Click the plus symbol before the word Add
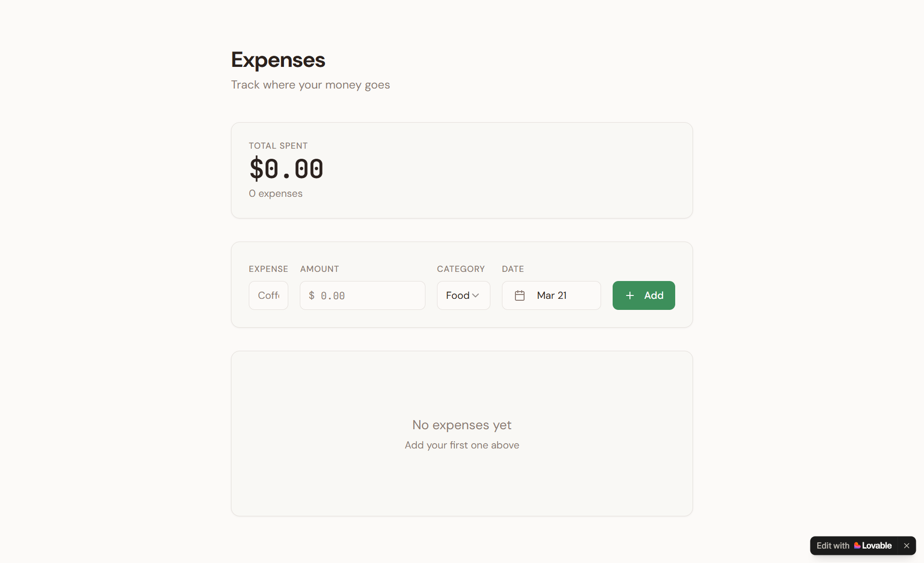Image resolution: width=924 pixels, height=563 pixels. (x=630, y=295)
